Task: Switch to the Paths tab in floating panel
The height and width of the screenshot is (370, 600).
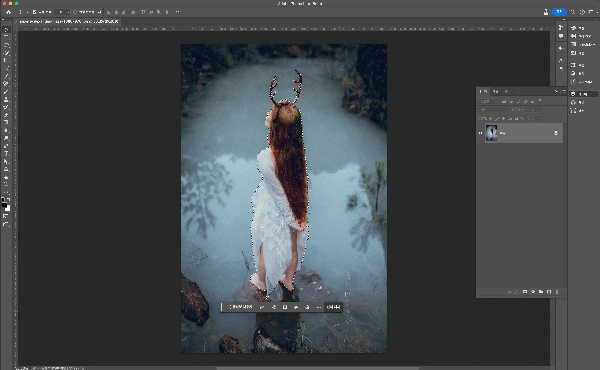Action: coord(507,91)
